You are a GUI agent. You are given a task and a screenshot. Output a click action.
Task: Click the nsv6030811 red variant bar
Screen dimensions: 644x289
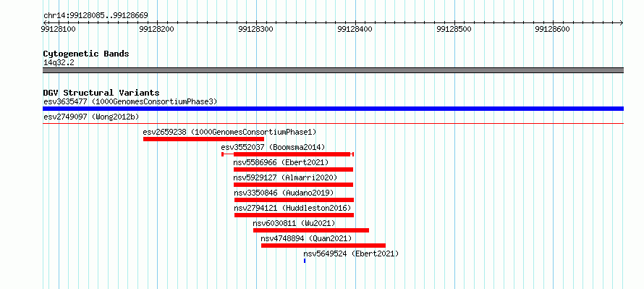pyautogui.click(x=311, y=230)
